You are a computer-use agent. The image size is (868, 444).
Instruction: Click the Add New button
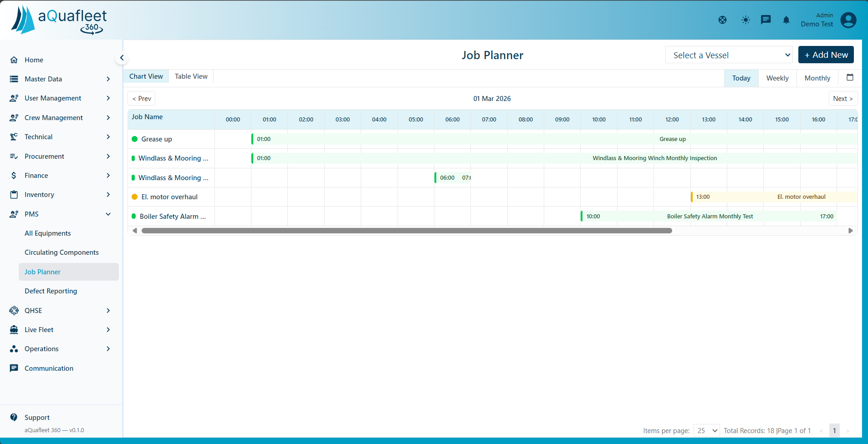[826, 55]
